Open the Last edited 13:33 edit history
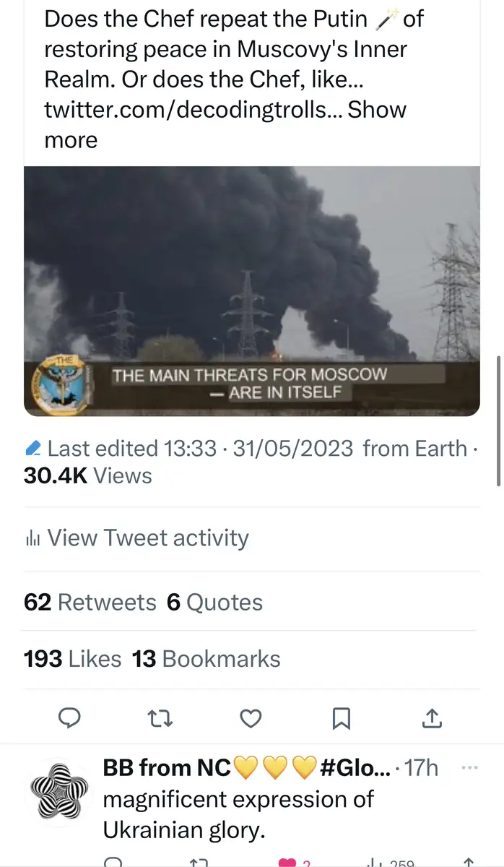The height and width of the screenshot is (867, 504). [x=131, y=449]
